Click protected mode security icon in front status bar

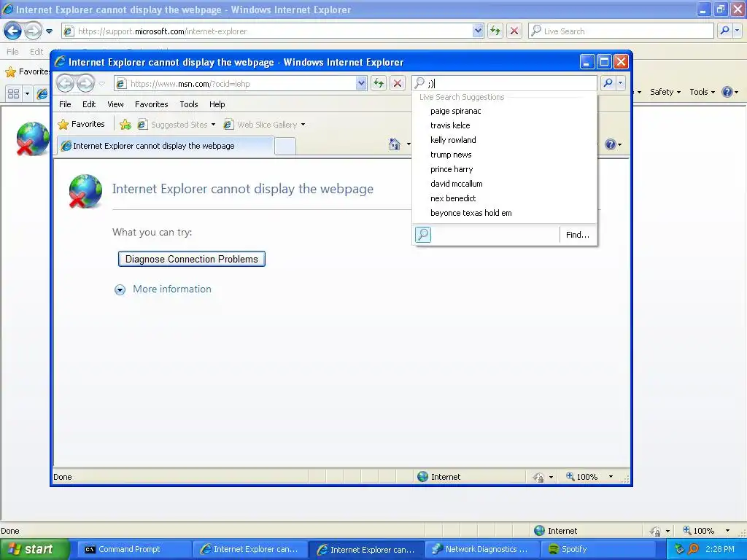(x=538, y=477)
